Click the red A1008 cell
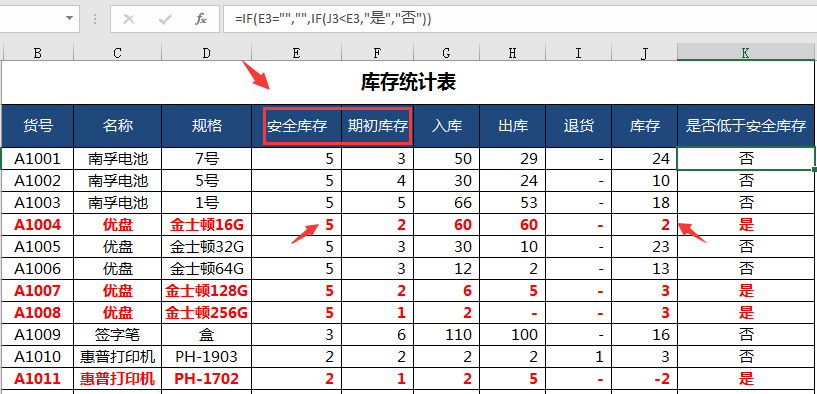 (x=38, y=312)
